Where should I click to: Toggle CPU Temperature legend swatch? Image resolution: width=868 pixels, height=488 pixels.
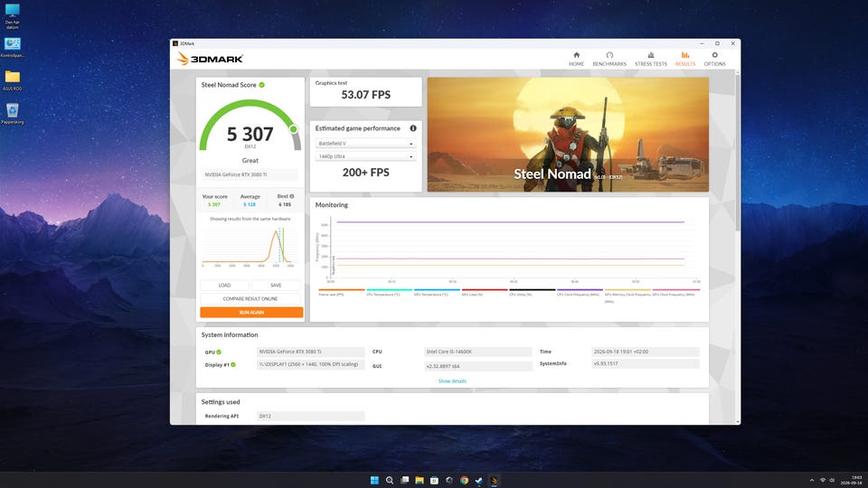tap(389, 289)
